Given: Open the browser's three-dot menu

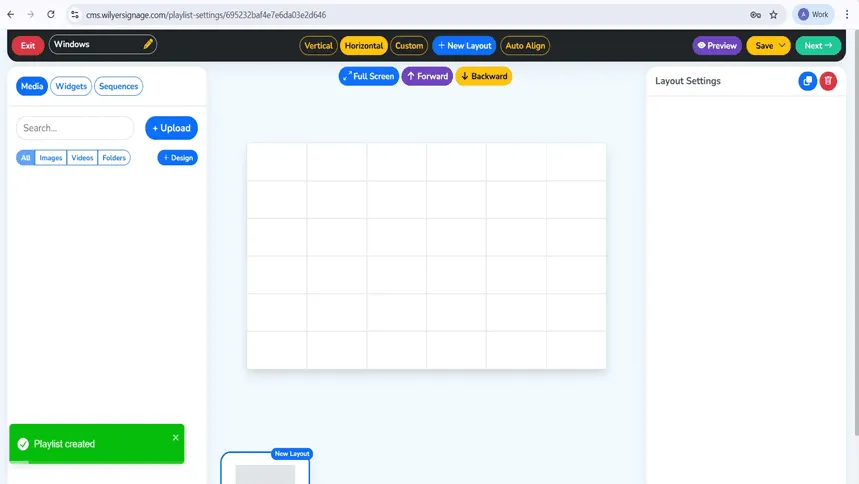Looking at the screenshot, I should pos(846,15).
